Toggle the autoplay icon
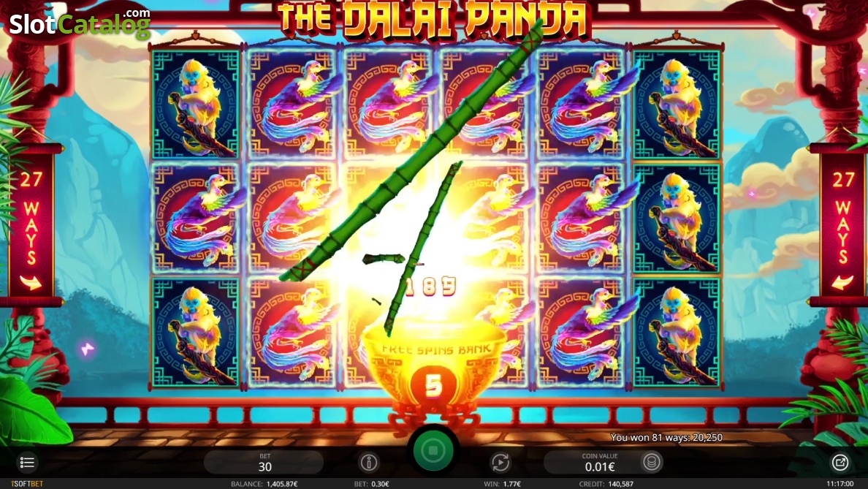This screenshot has width=868, height=489. (x=500, y=462)
